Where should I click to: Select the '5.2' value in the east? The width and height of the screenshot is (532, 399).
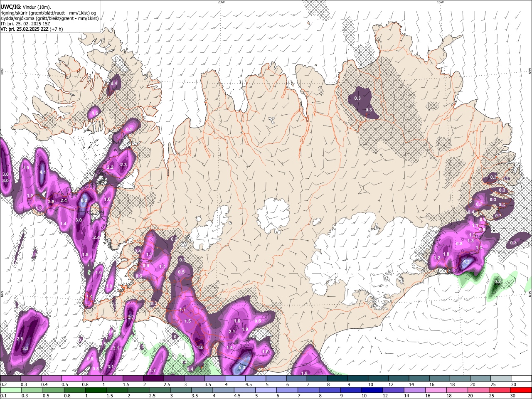click(466, 262)
